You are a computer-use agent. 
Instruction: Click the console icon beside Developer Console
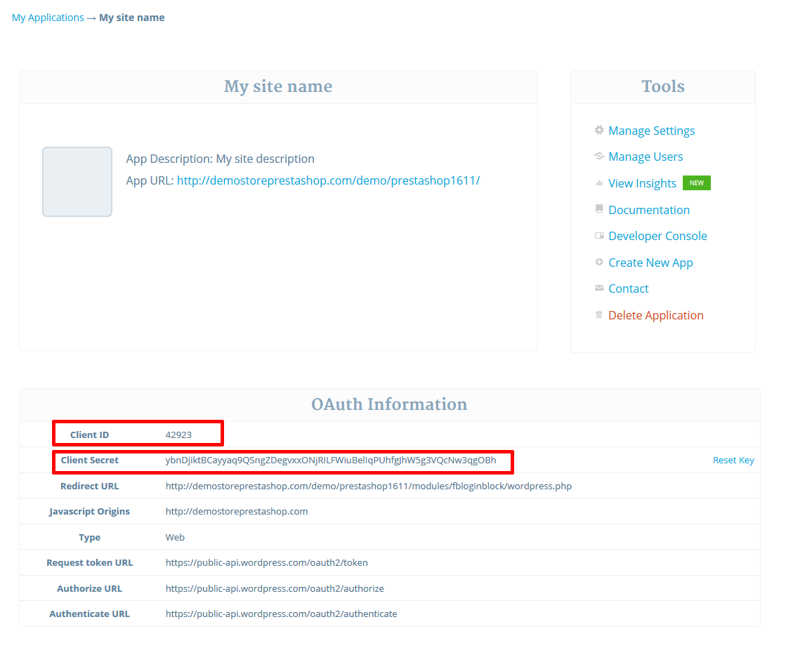click(599, 235)
